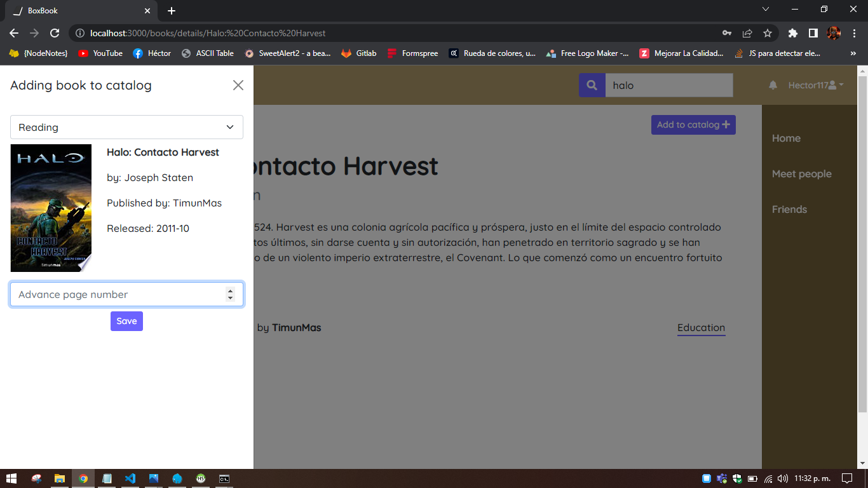This screenshot has width=868, height=488.
Task: Open the browser extensions puzzle icon
Action: pos(792,33)
